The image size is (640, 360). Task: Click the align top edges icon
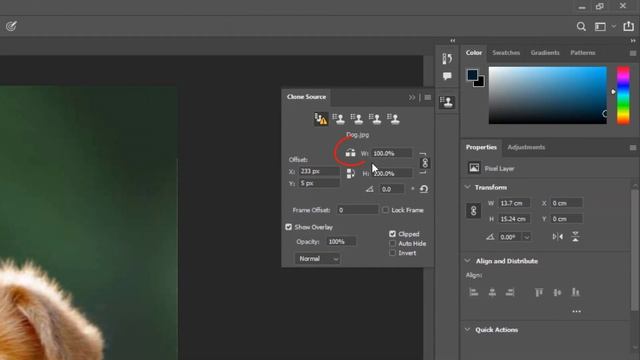[539, 292]
